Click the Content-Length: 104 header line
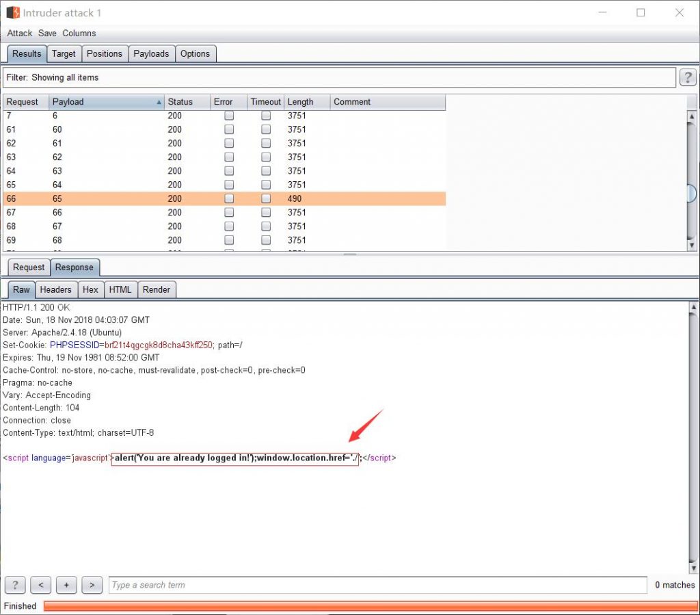 41,408
